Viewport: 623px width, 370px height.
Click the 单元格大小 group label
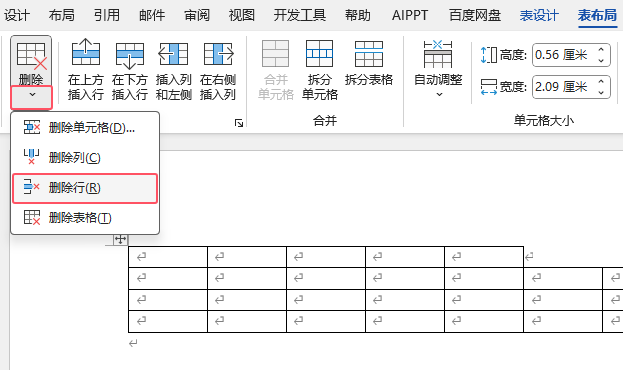543,120
